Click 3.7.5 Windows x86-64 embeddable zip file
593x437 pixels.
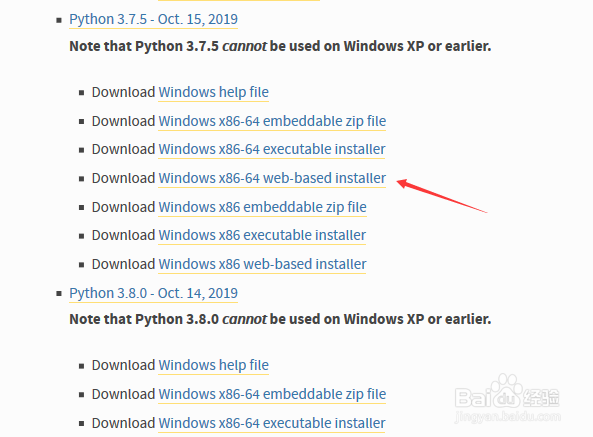coord(272,121)
